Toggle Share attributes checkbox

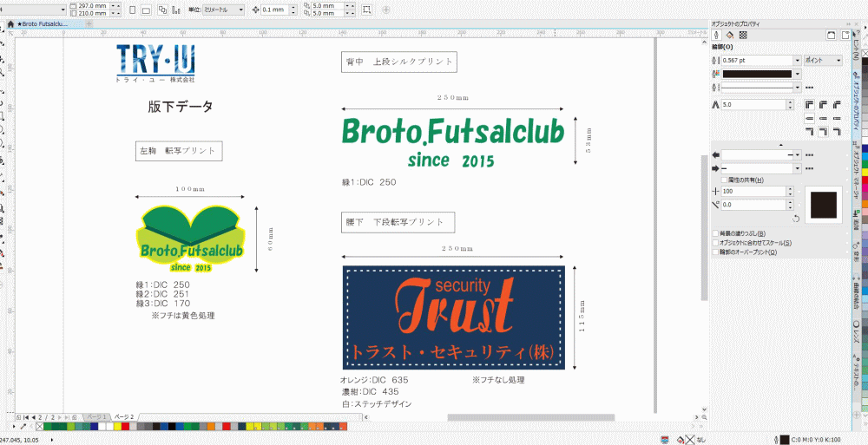click(724, 180)
